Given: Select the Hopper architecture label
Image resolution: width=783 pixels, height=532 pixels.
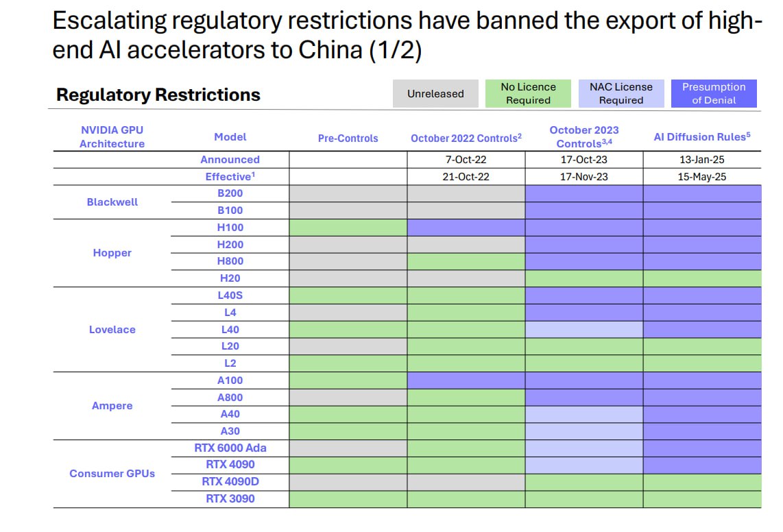Looking at the screenshot, I should tap(112, 253).
